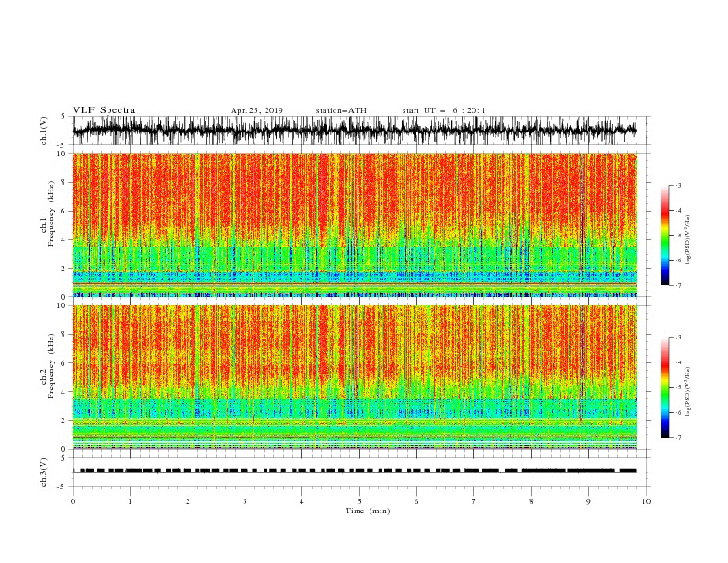Image resolution: width=728 pixels, height=563 pixels.
Task: Click the "8" kHz tick of ch.2 spectrogram
Action: point(65,334)
